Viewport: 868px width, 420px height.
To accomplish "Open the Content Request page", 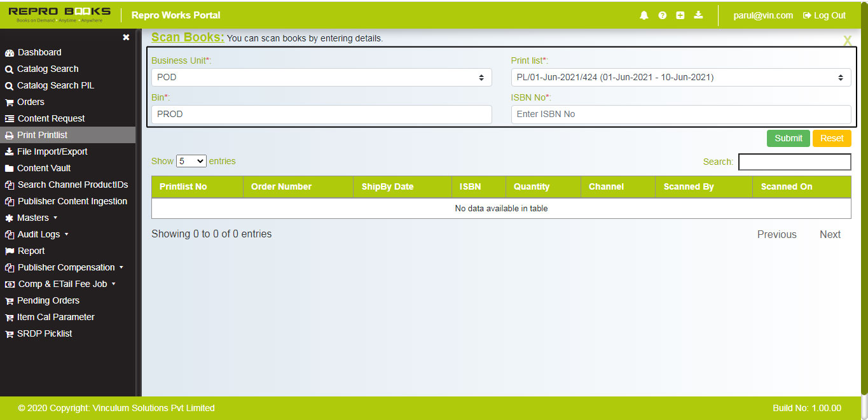I will pyautogui.click(x=54, y=118).
